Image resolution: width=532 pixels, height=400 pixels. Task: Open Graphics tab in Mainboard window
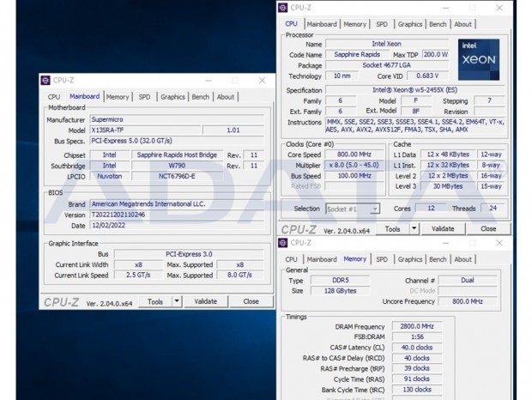pos(172,97)
